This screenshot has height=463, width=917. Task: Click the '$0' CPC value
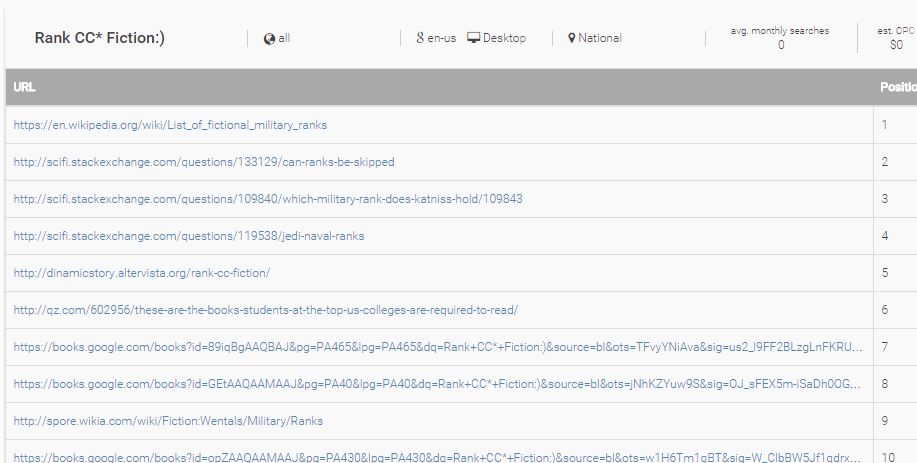coord(896,45)
